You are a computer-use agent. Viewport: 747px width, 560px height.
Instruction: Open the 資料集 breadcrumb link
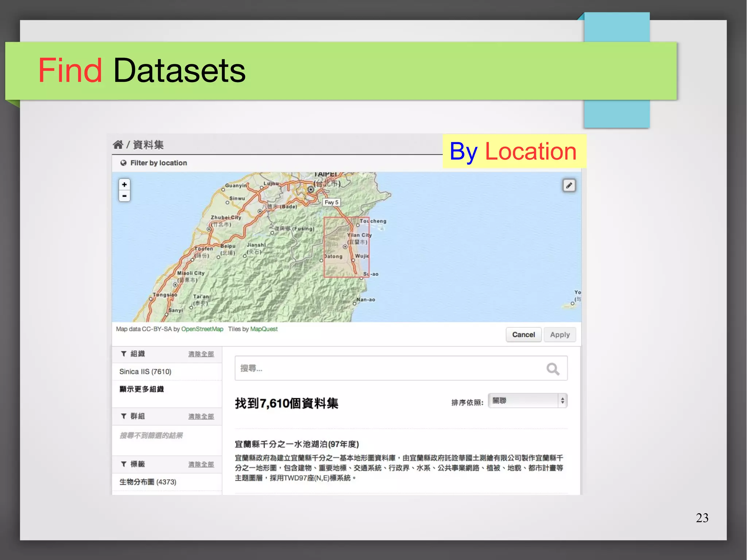[x=148, y=145]
